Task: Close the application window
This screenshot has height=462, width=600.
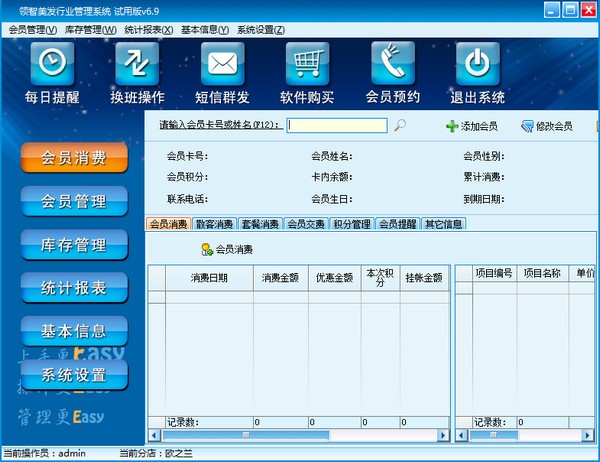Action: click(x=589, y=10)
